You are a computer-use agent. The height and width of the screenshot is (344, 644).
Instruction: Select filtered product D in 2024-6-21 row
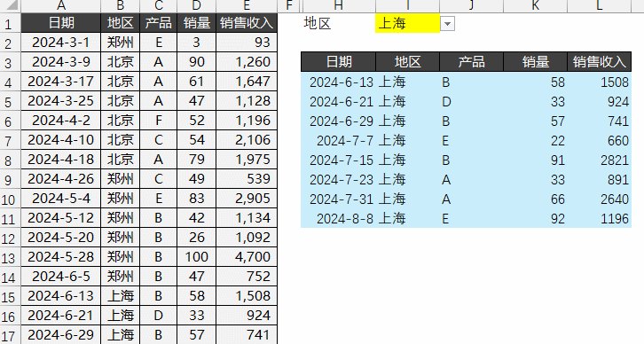tap(472, 102)
